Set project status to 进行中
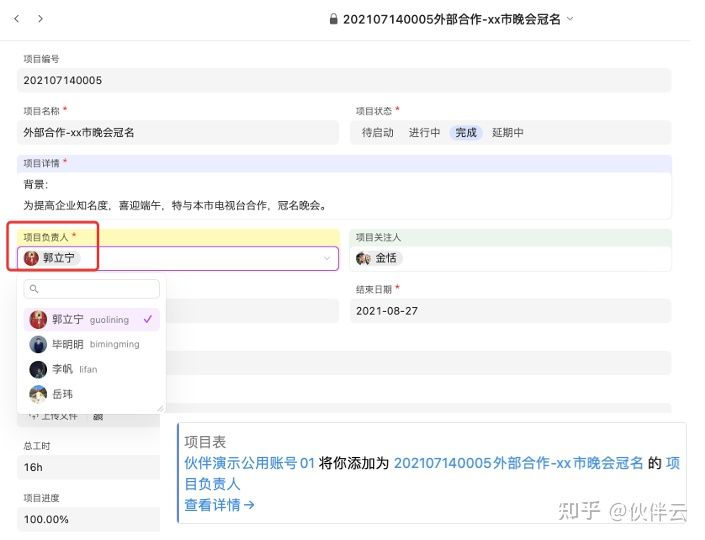This screenshot has width=705, height=540. (424, 133)
